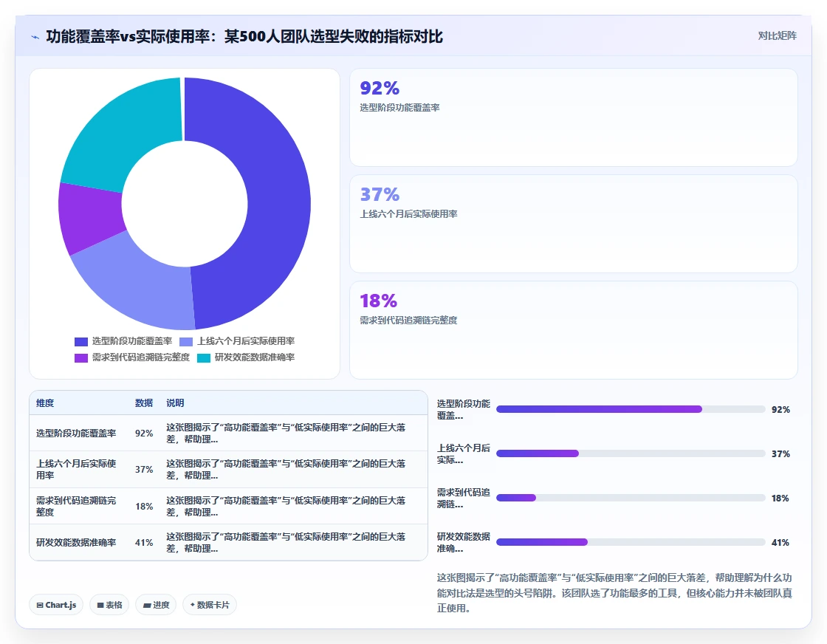Click the 37% progress bar
This screenshot has width=827, height=644.
tap(631, 453)
